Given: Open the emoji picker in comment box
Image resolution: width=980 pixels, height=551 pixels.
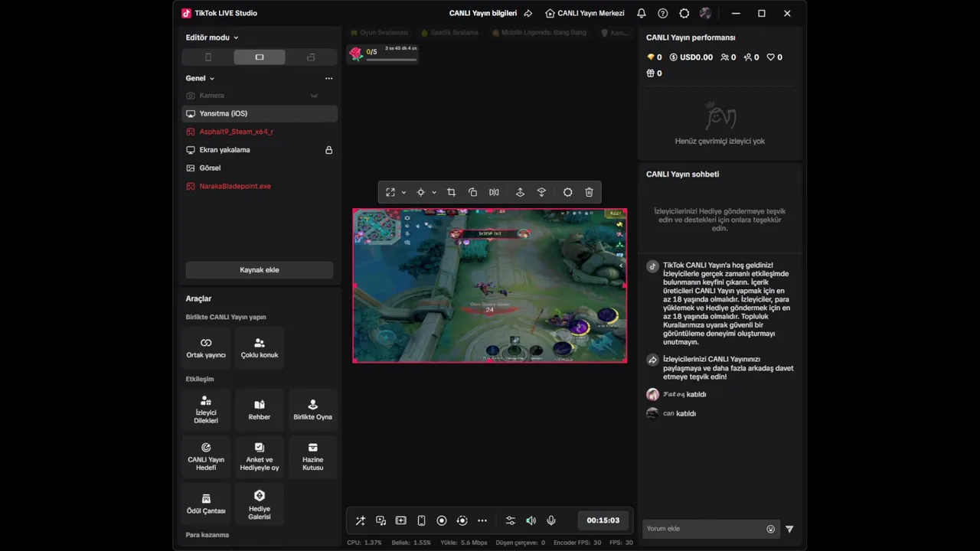Looking at the screenshot, I should (x=770, y=529).
